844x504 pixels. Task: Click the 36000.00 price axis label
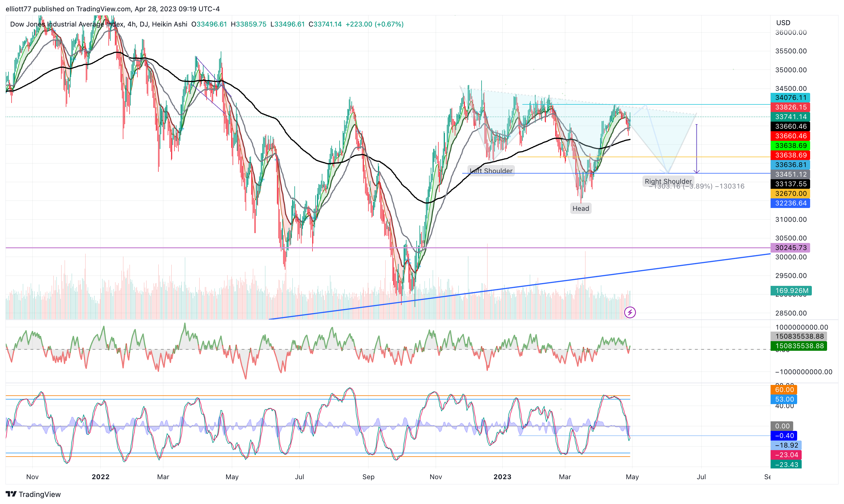(x=791, y=32)
